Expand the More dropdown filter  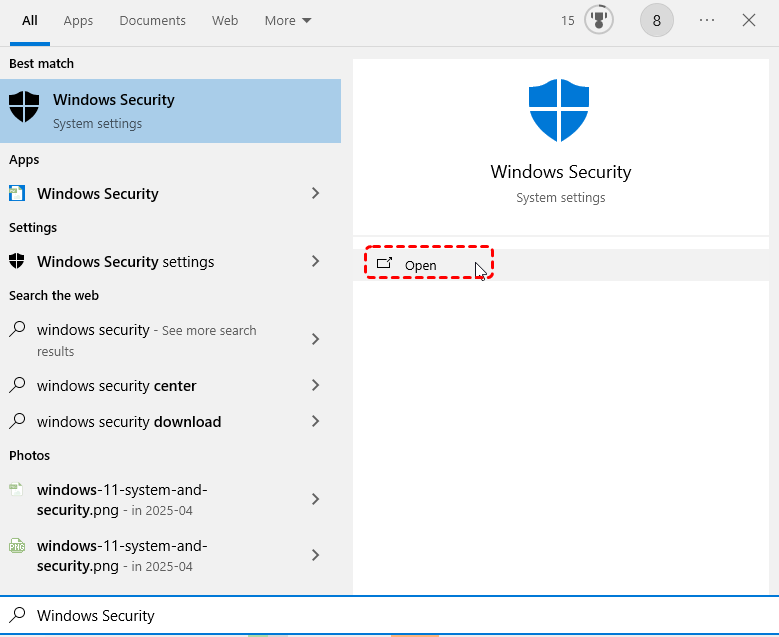[x=288, y=20]
